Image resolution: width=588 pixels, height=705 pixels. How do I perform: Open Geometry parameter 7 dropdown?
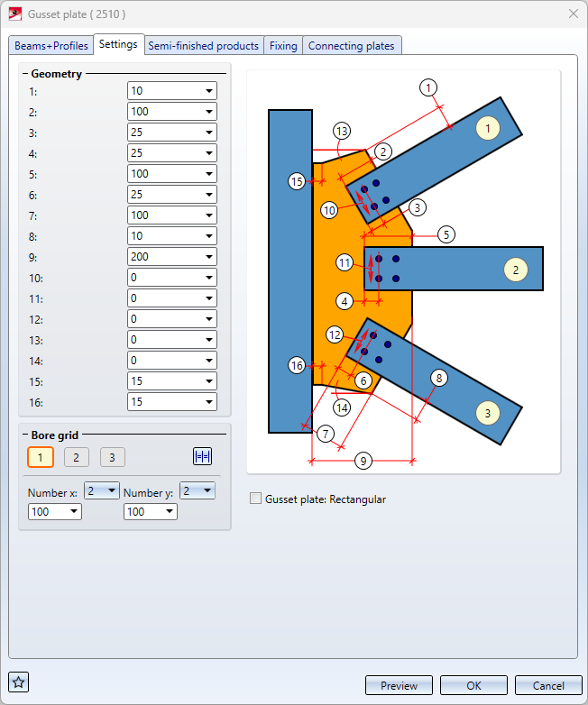point(209,215)
